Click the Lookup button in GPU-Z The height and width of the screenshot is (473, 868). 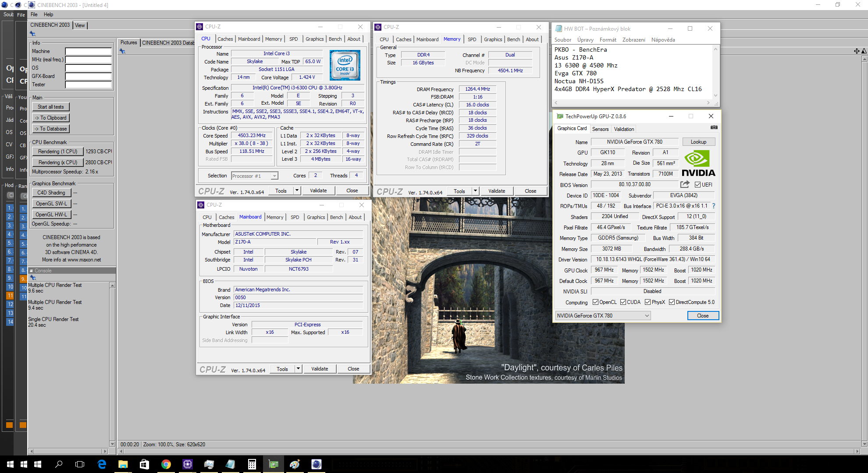(698, 142)
